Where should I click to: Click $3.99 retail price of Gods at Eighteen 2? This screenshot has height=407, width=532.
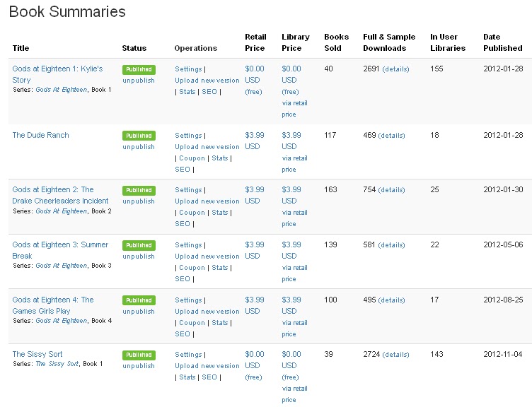[x=255, y=195]
